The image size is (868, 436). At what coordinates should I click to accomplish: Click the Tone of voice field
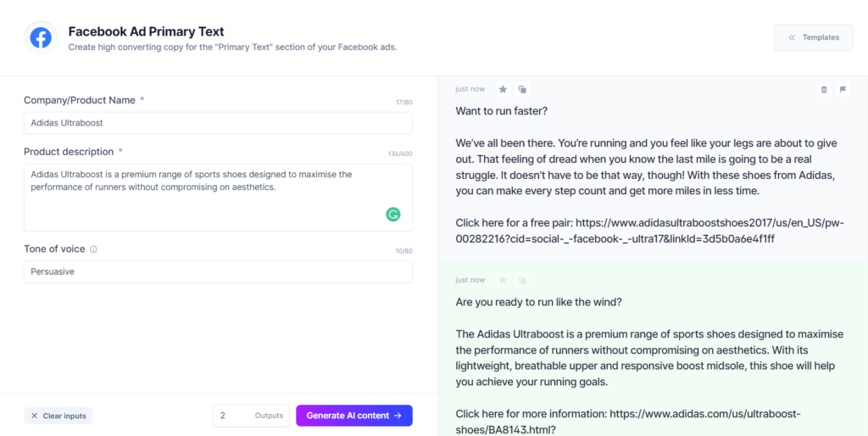(218, 272)
